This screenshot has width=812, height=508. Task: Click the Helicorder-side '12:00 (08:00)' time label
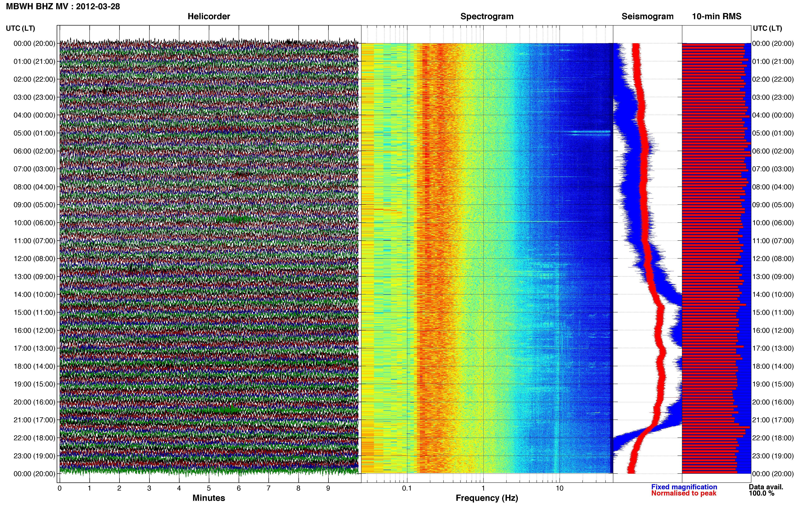click(34, 259)
